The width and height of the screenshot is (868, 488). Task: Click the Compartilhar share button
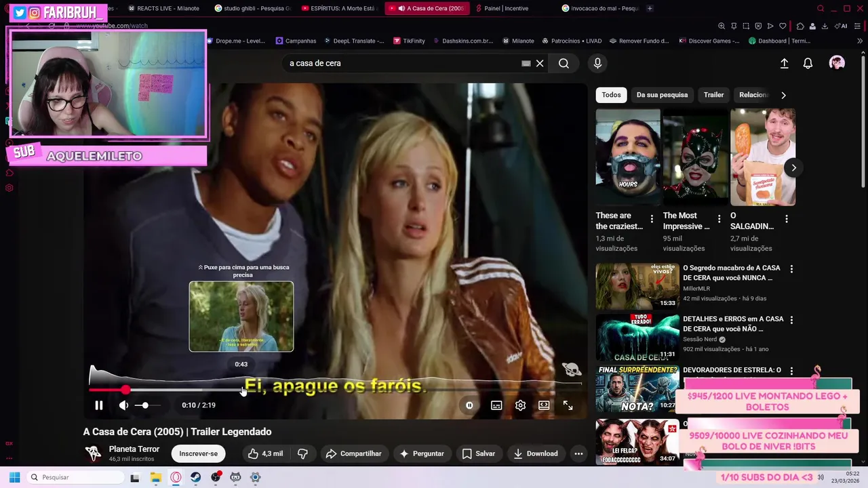coord(354,453)
